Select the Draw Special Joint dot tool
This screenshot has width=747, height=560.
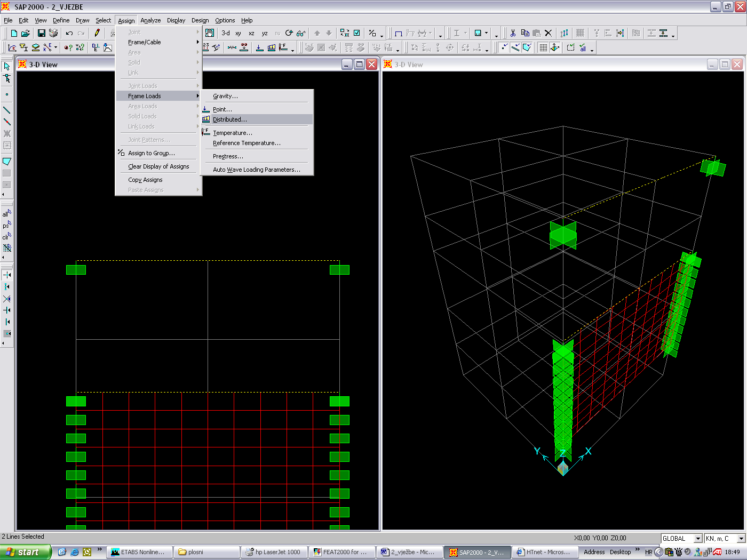coord(7,94)
